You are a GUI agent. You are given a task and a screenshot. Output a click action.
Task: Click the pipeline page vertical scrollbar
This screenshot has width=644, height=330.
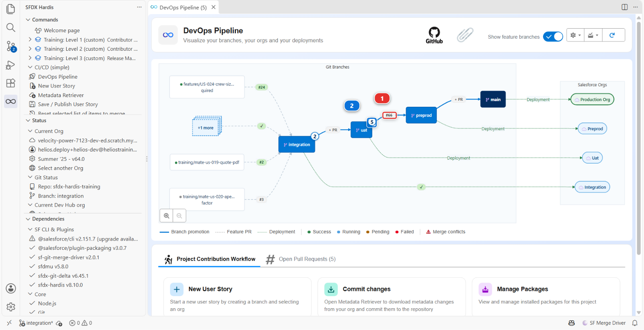tap(638, 138)
